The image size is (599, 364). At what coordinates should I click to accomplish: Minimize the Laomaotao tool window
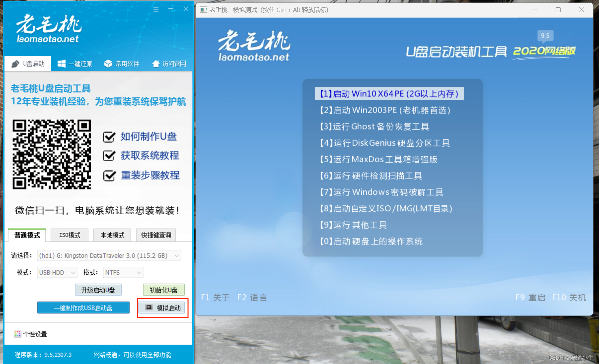click(171, 9)
